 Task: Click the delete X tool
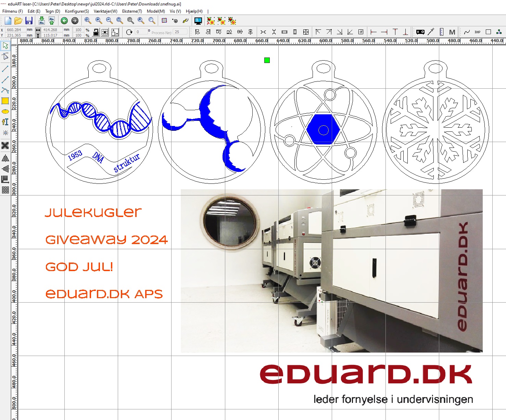tap(5, 145)
